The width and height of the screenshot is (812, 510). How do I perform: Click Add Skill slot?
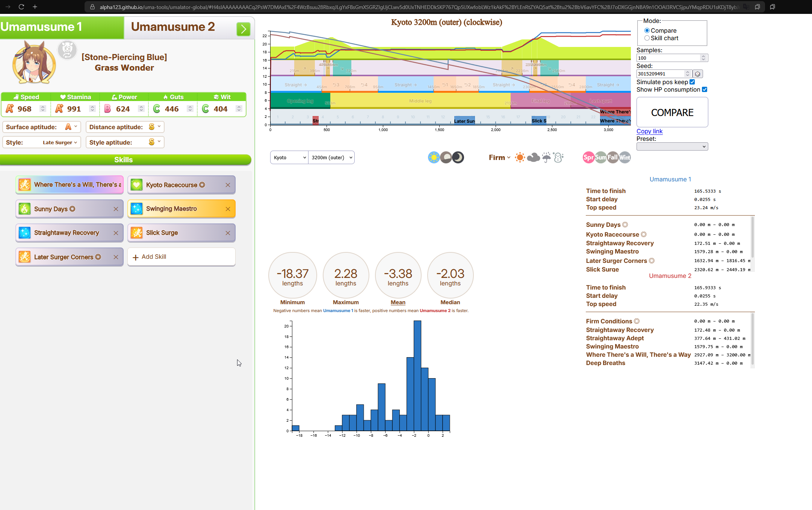181,257
